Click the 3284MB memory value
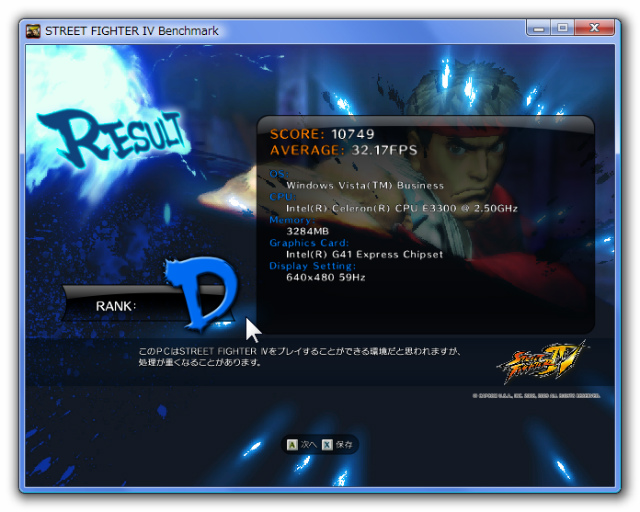Screen dimensions: 640x512 (x=307, y=231)
